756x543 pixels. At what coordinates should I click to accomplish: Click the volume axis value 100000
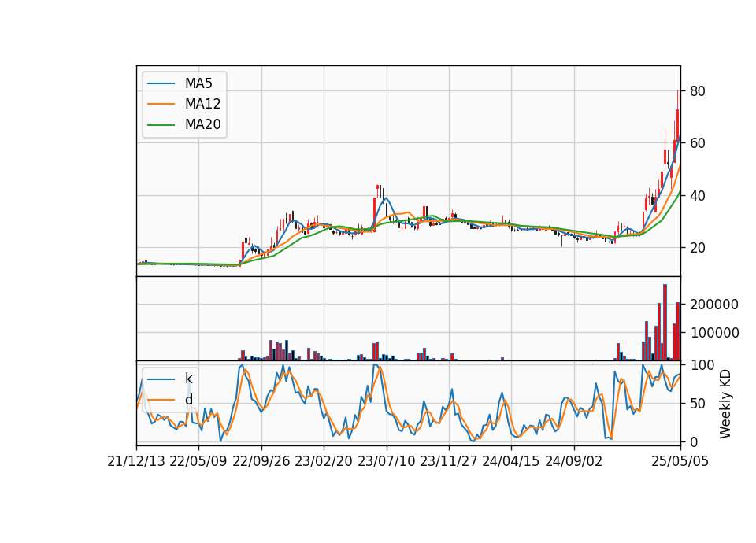coord(714,333)
